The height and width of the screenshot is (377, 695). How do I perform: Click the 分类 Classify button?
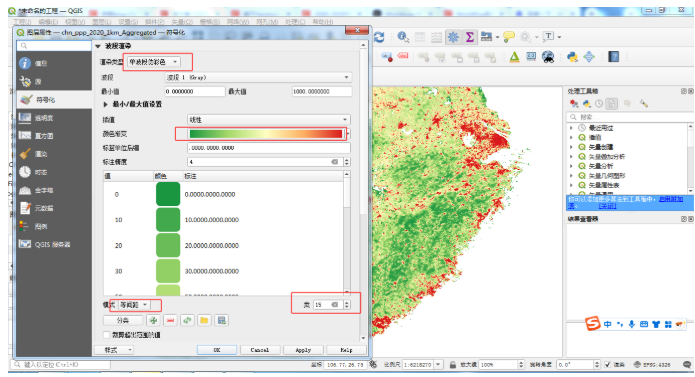point(123,320)
